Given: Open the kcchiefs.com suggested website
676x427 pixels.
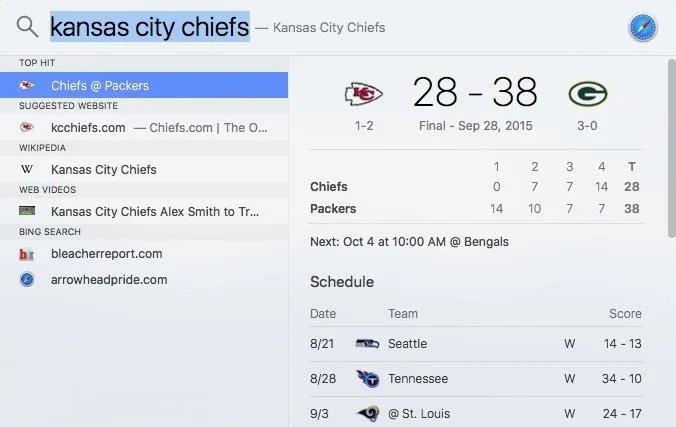Looking at the screenshot, I should pos(144,127).
